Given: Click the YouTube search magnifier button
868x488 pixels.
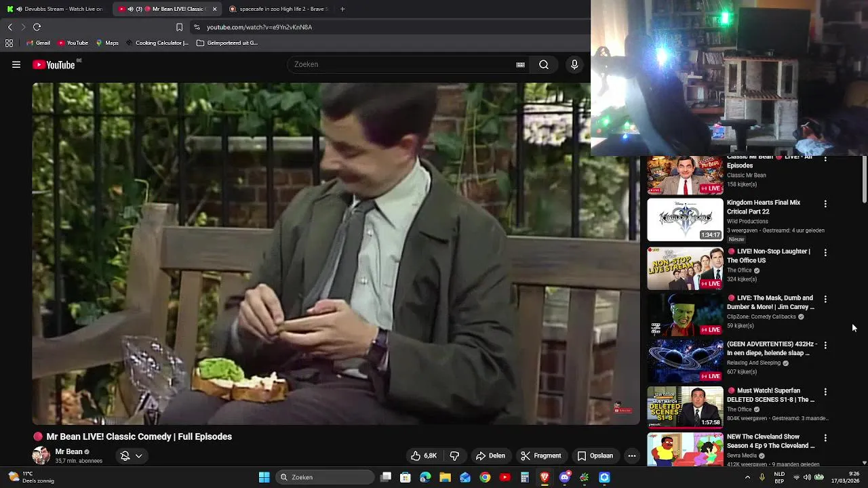Looking at the screenshot, I should pos(544,64).
